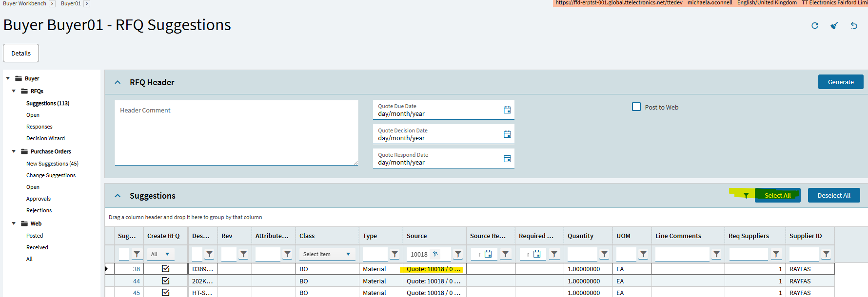Click the Buyer folder icon in tree
Screen dimensions: 868x297
(x=19, y=78)
